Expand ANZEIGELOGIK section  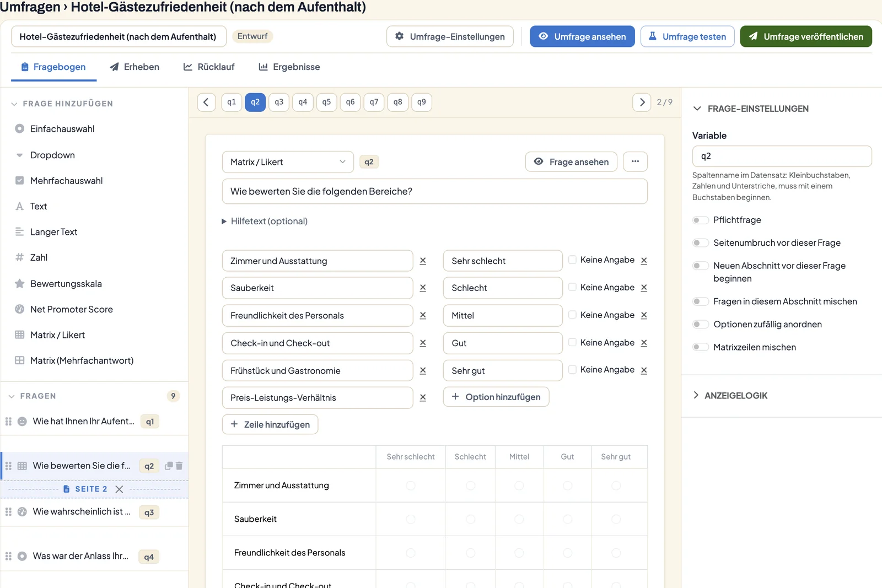coord(730,396)
